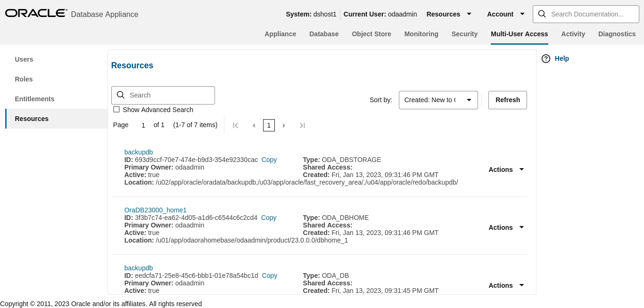
Task: Click the Search Documentation magnifier icon
Action: point(542,14)
